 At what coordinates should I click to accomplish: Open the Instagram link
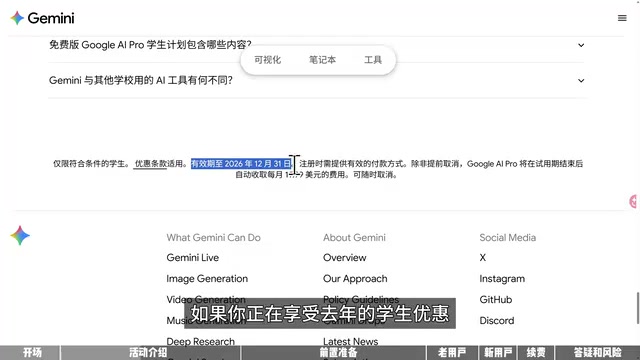pyautogui.click(x=502, y=279)
